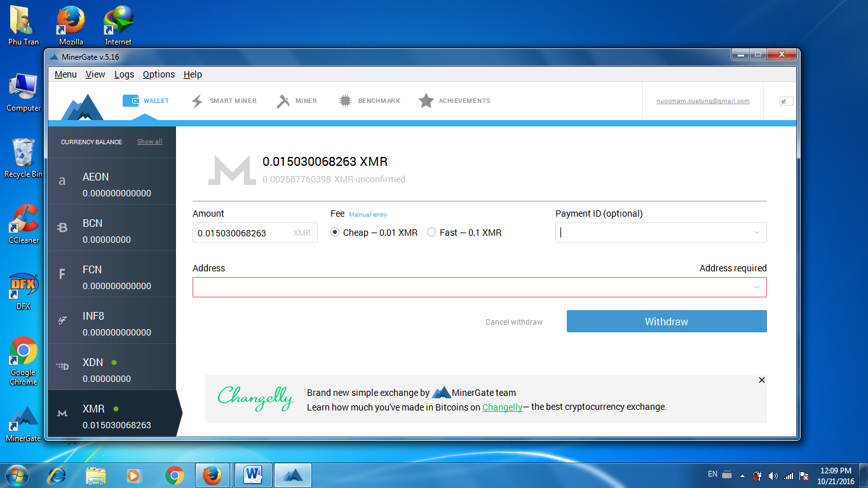Select the DFX desktop shortcut
This screenshot has width=868, height=488.
coord(24,291)
